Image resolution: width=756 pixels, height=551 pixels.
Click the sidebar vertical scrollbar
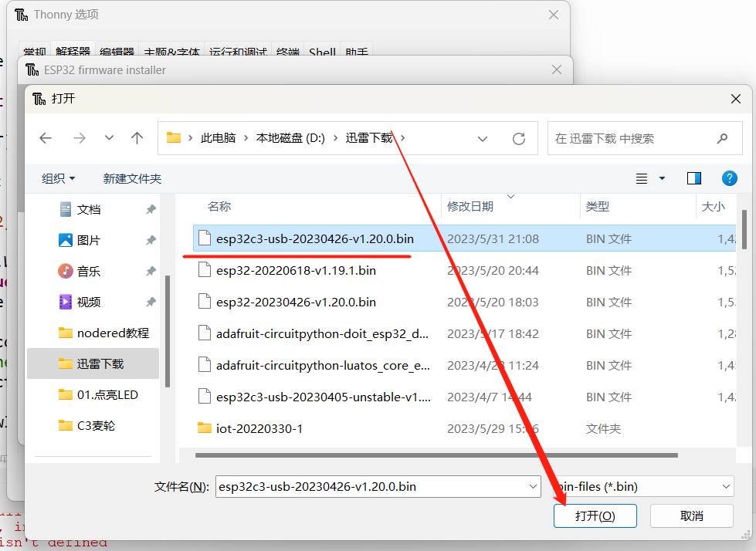coord(168,331)
